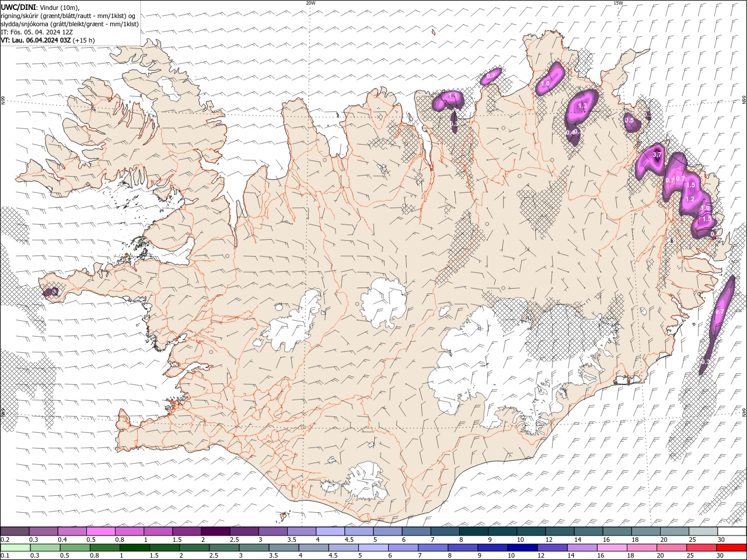Screen dimensions: 747x560
Task: Click the light pink bottom-row swatch between 16 and 18
Action: 612,548
